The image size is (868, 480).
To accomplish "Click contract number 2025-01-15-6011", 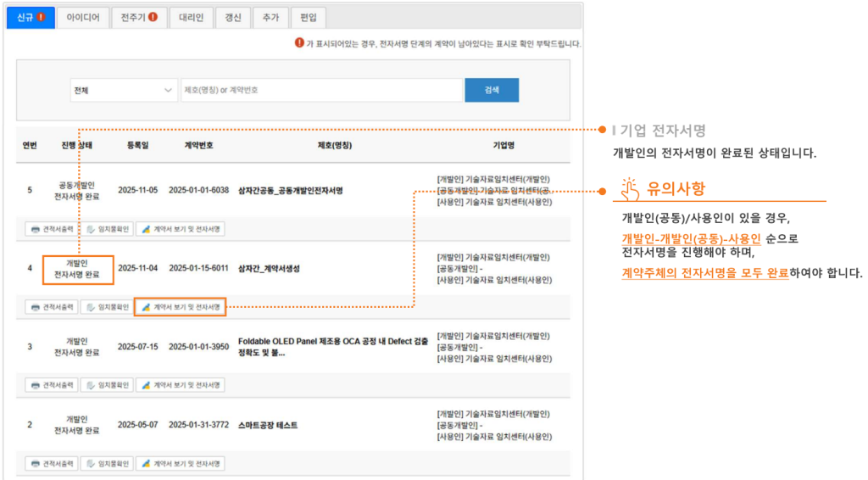I will click(x=198, y=268).
